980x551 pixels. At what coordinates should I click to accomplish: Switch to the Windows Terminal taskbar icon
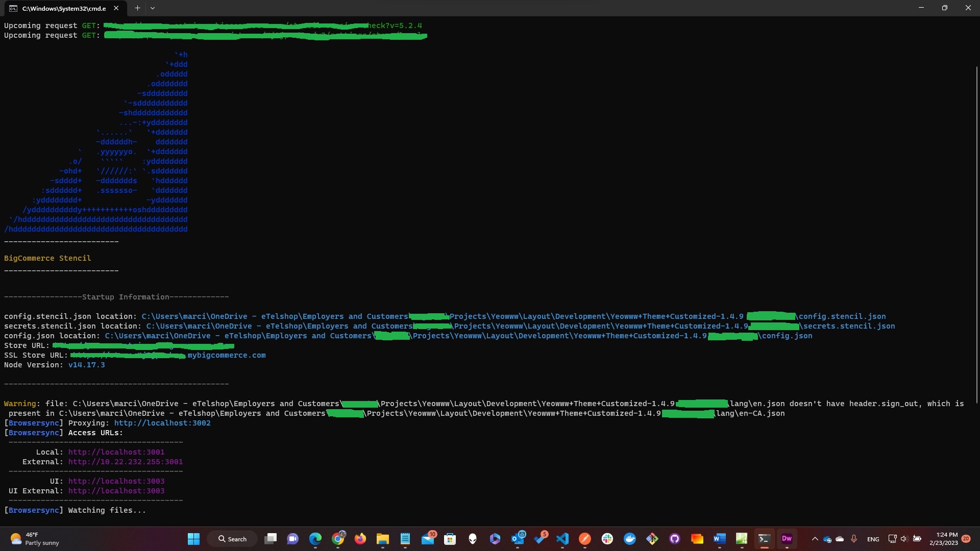coord(764,539)
